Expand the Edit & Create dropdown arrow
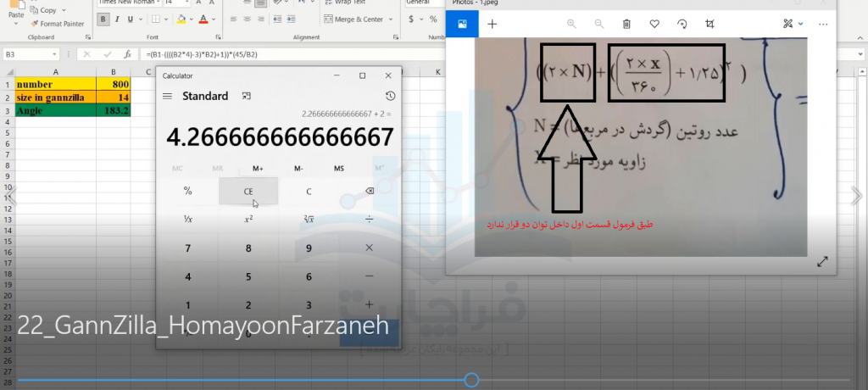This screenshot has height=390, width=868. tap(800, 24)
